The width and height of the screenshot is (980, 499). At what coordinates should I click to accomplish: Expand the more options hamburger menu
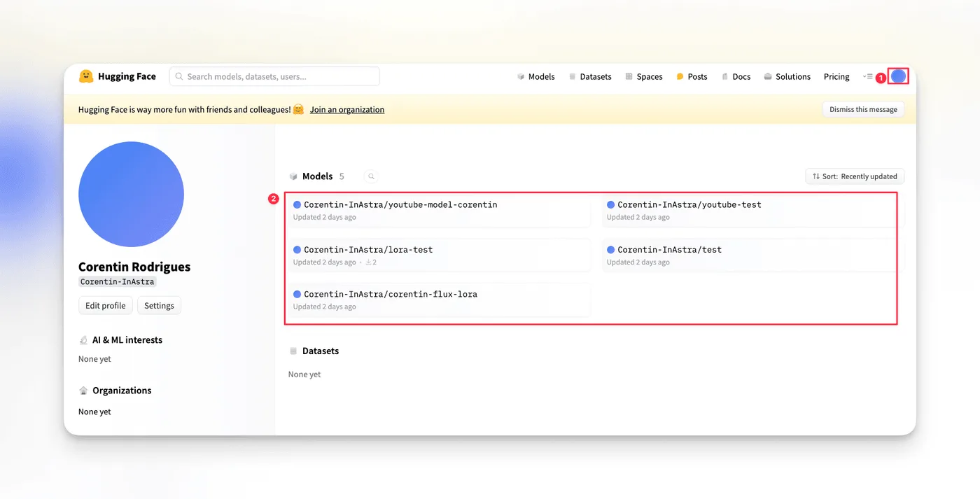pos(868,76)
